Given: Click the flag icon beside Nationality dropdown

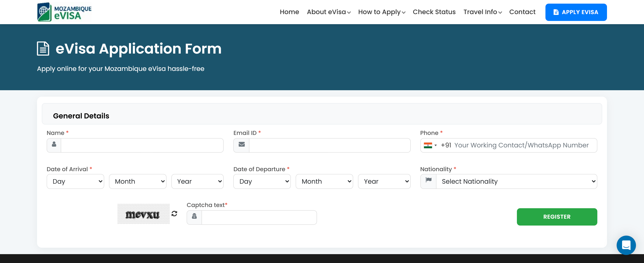Looking at the screenshot, I should click(x=429, y=180).
